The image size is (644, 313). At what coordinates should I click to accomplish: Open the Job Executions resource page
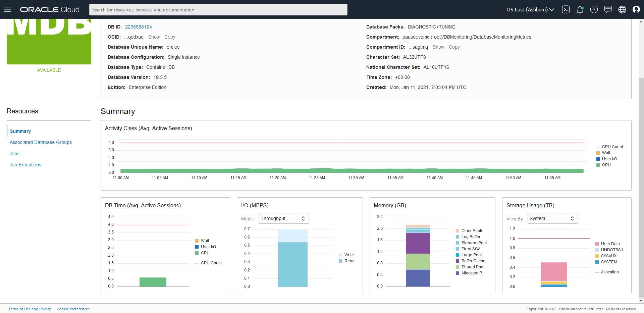click(25, 165)
